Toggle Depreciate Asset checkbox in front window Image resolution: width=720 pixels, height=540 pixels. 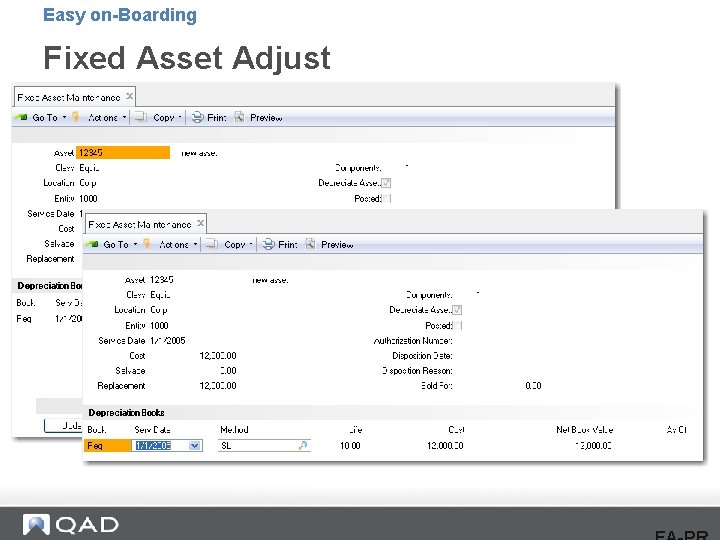[457, 310]
